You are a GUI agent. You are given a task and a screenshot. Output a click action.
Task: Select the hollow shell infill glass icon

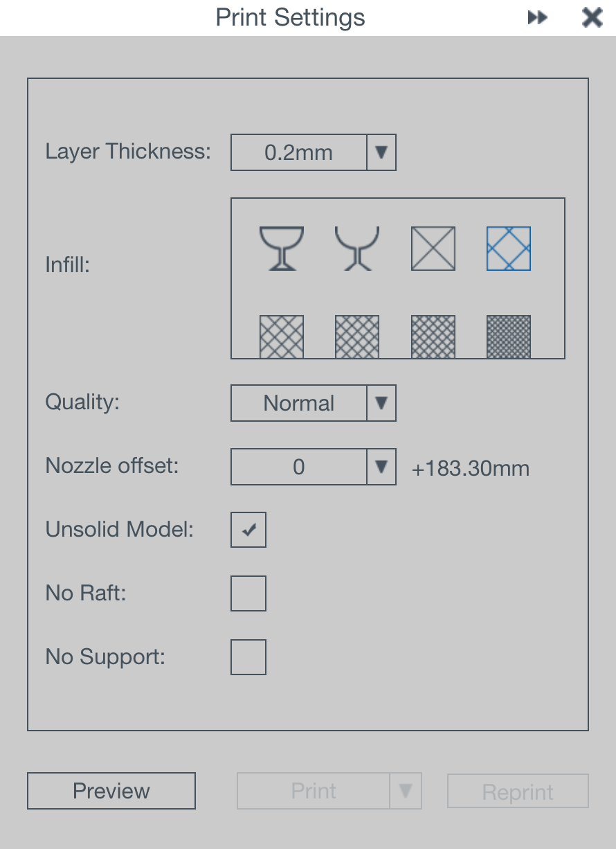click(281, 248)
